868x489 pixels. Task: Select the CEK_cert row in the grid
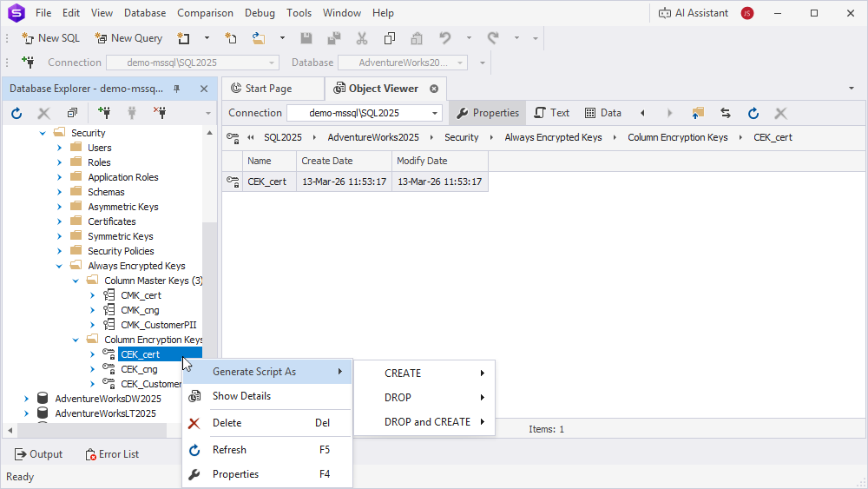[355, 182]
